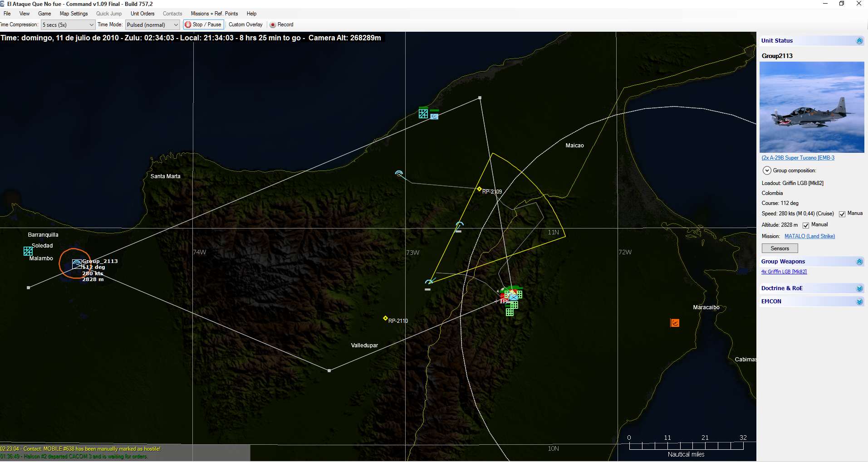Viewport: 868px width, 462px height.
Task: Click the nautical miles scale bar
Action: [686, 446]
